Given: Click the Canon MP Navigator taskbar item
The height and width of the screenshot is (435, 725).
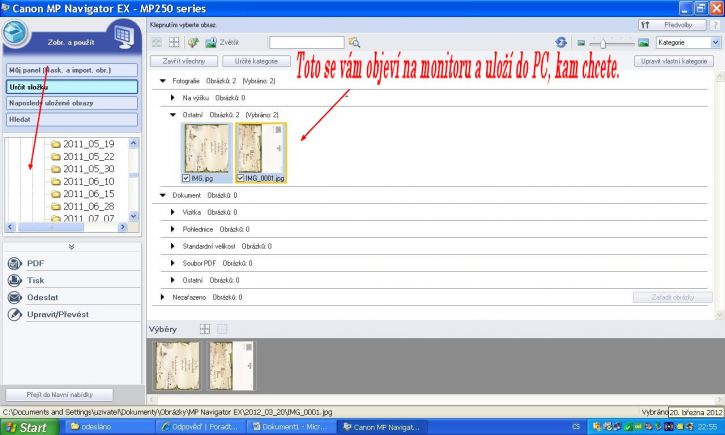Looking at the screenshot, I should (x=382, y=427).
